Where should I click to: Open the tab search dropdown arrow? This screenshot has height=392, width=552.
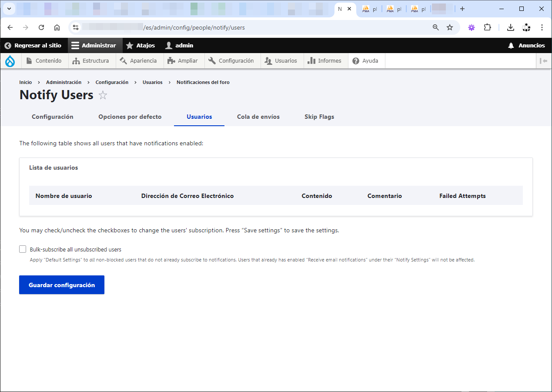click(9, 9)
